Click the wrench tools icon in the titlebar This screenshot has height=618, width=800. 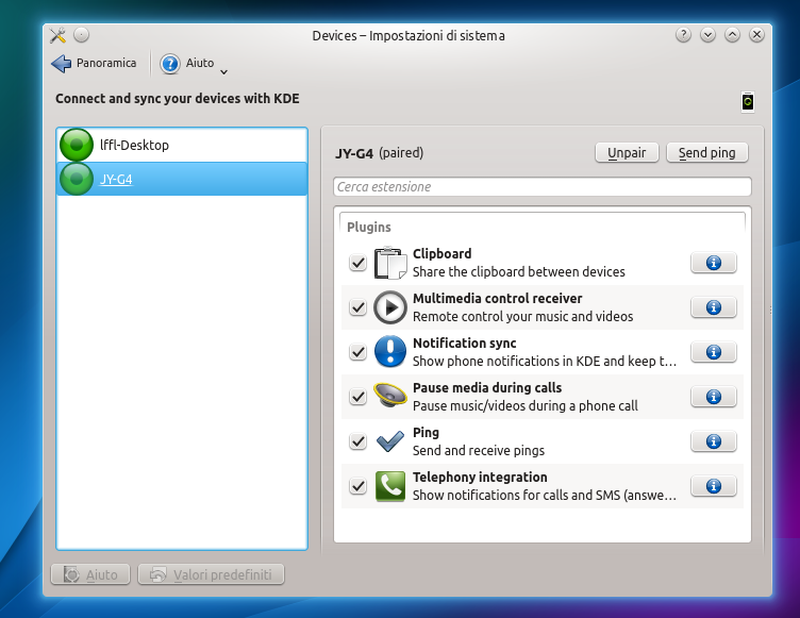[58, 34]
